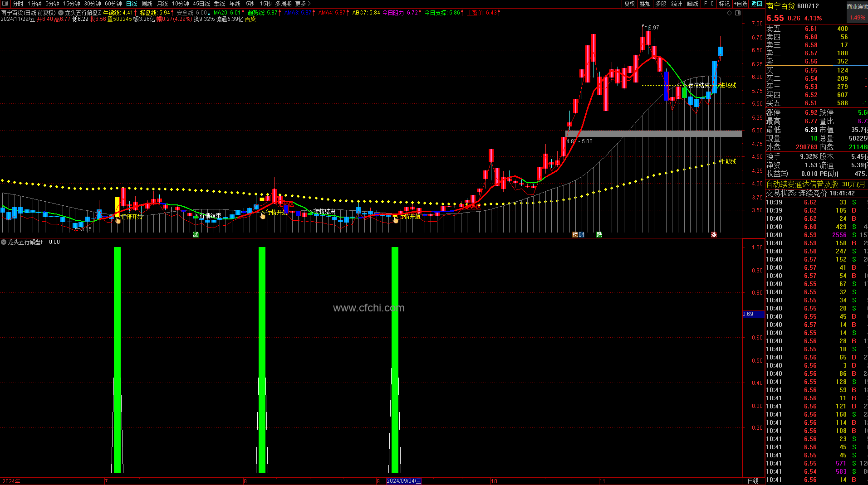Open the 龙头五行解盘Z indicator dropdown
Image resolution: width=868 pixels, height=485 pixels.
[61, 13]
